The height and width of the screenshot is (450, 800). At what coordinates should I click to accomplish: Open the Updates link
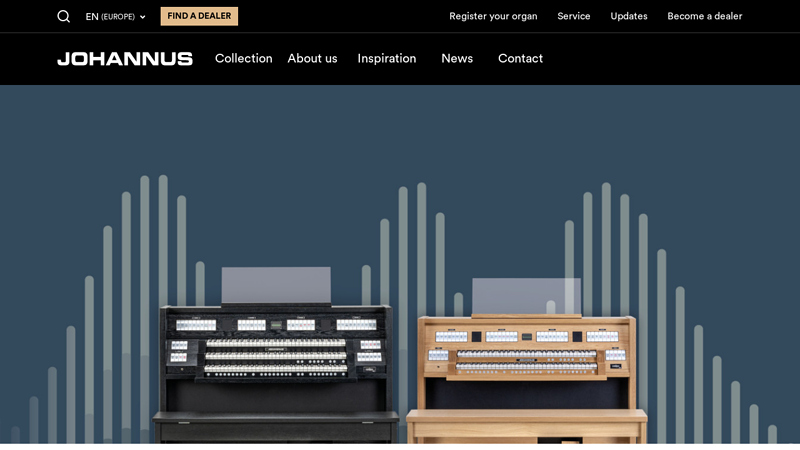click(629, 16)
